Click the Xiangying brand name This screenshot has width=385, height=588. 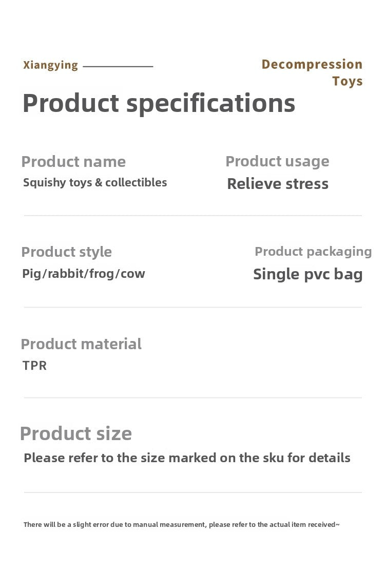pos(50,65)
